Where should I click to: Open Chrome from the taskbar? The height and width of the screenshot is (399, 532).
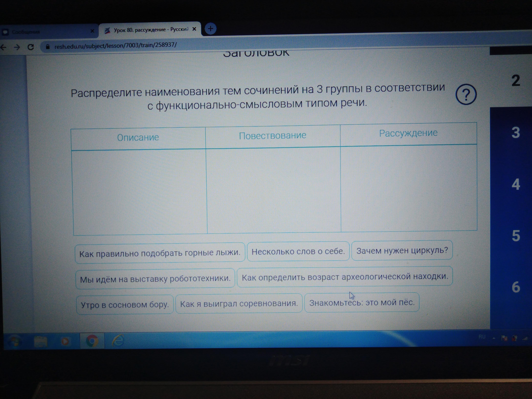point(92,341)
